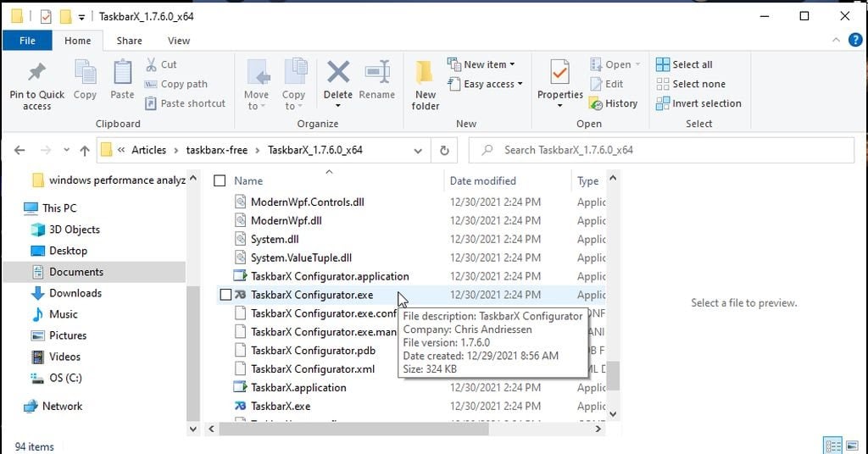Switch to Large icons view in status bar
Viewport: 868px width, 454px height.
pos(852,446)
